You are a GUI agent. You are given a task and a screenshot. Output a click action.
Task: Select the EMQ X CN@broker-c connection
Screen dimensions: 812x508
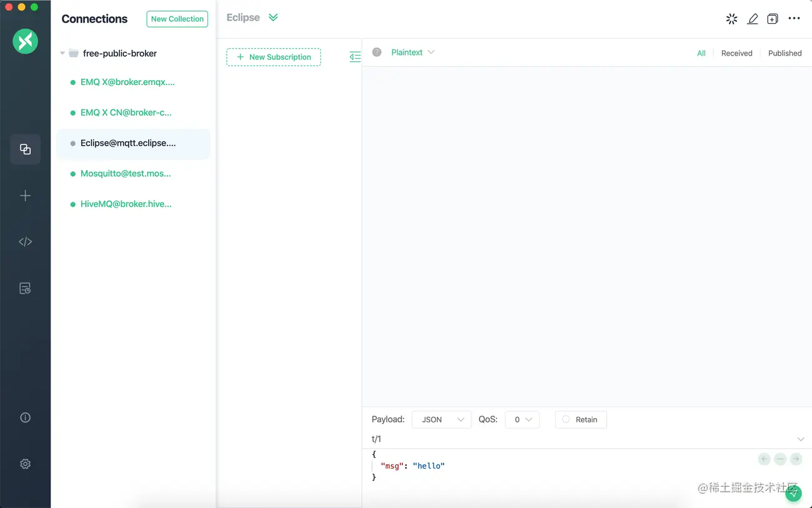(133, 112)
